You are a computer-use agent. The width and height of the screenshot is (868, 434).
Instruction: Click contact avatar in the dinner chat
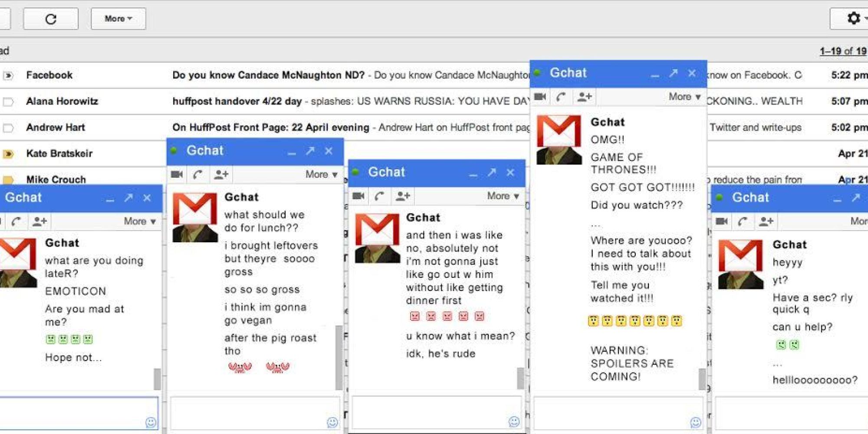[377, 238]
